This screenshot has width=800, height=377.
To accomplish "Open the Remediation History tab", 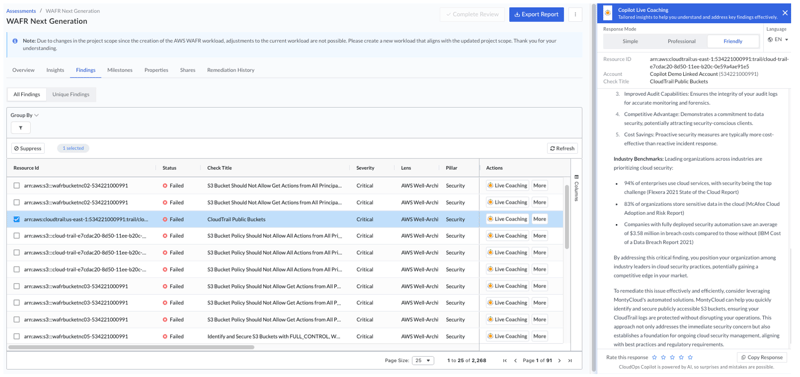I will [x=231, y=70].
